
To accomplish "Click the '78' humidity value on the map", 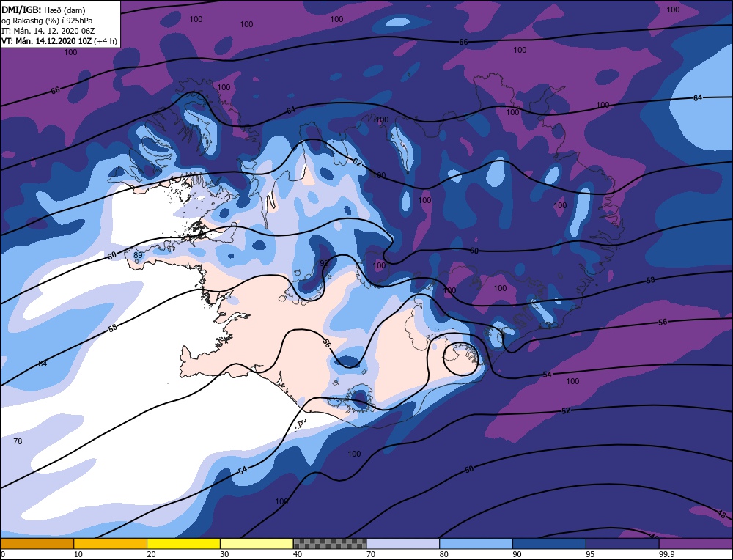I will point(18,441).
